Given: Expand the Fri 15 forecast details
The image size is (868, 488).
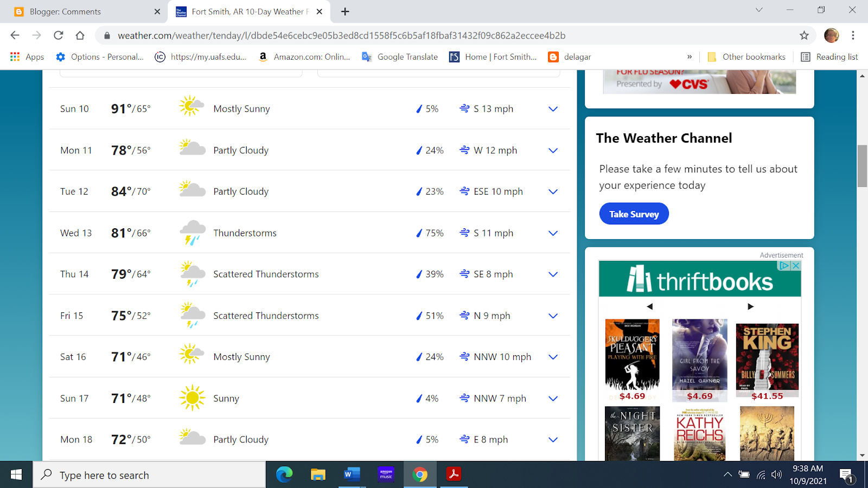Looking at the screenshot, I should [x=553, y=316].
